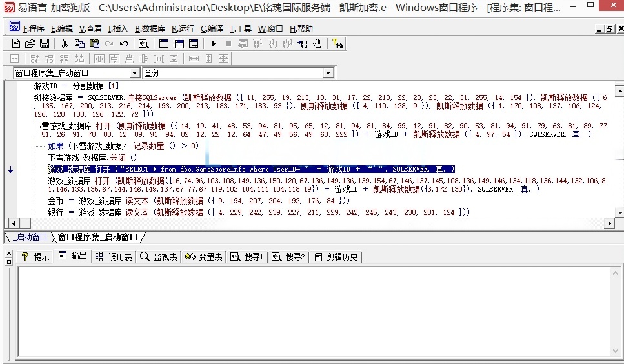Stop the running program with the square icon

point(228,44)
